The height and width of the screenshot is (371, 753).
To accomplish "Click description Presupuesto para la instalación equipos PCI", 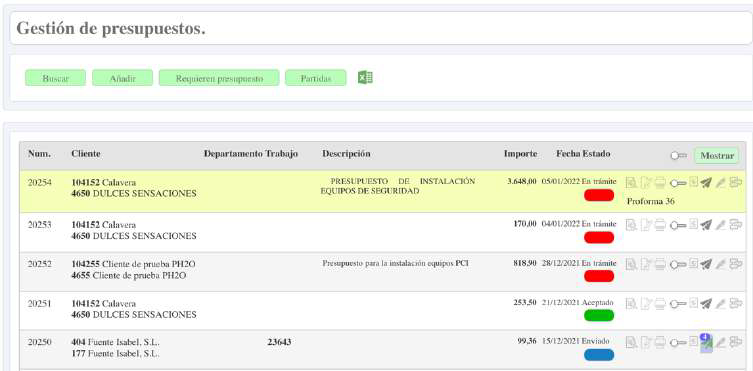I will tap(396, 263).
